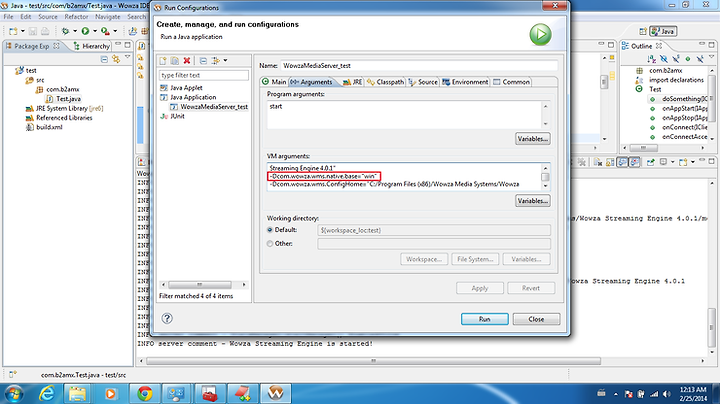Toggle Show Console on standard output change
720x404 pixels.
[x=622, y=162]
